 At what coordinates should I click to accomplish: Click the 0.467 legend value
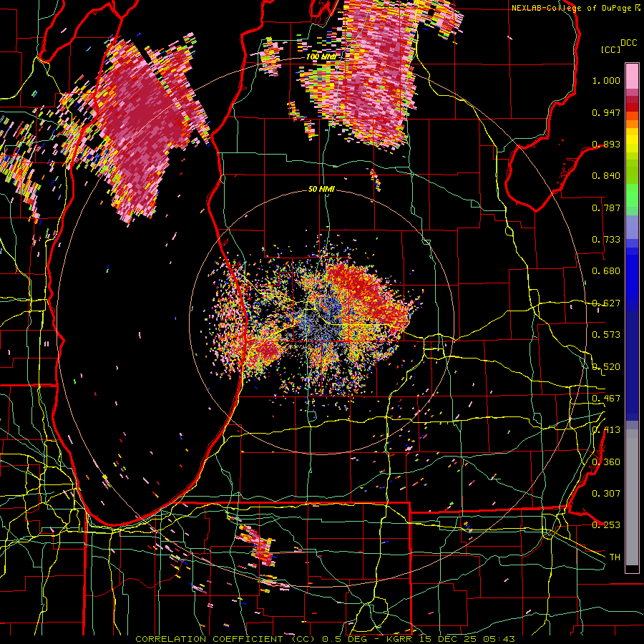point(606,399)
